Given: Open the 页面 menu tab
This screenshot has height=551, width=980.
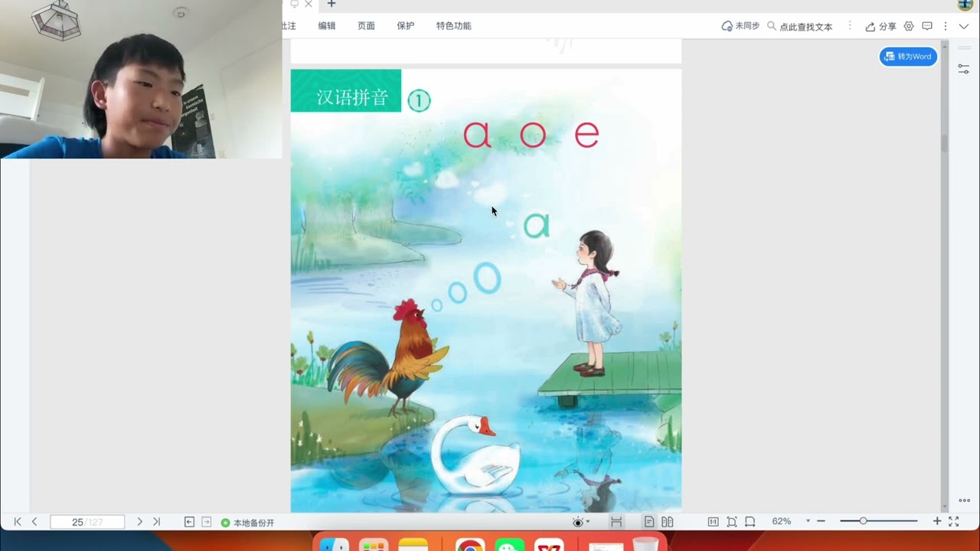Looking at the screenshot, I should 366,26.
